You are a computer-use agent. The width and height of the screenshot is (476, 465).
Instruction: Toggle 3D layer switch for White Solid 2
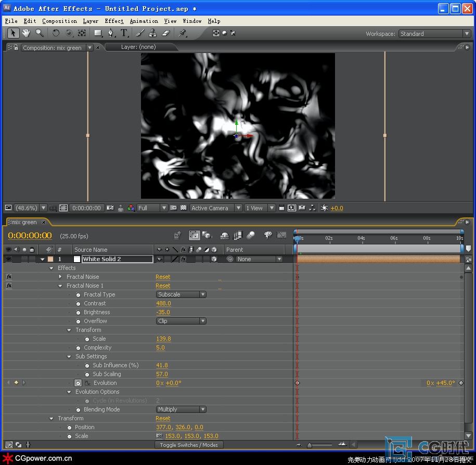[x=214, y=259]
